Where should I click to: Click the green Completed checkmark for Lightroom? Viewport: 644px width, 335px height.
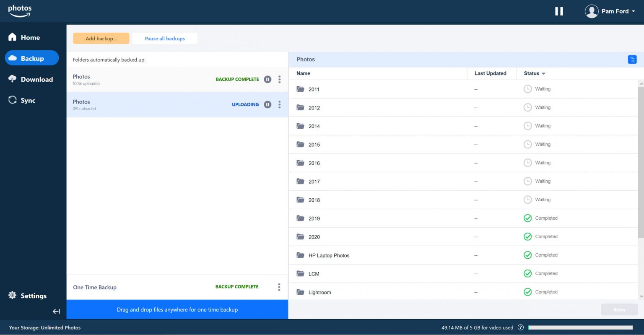pyautogui.click(x=527, y=292)
